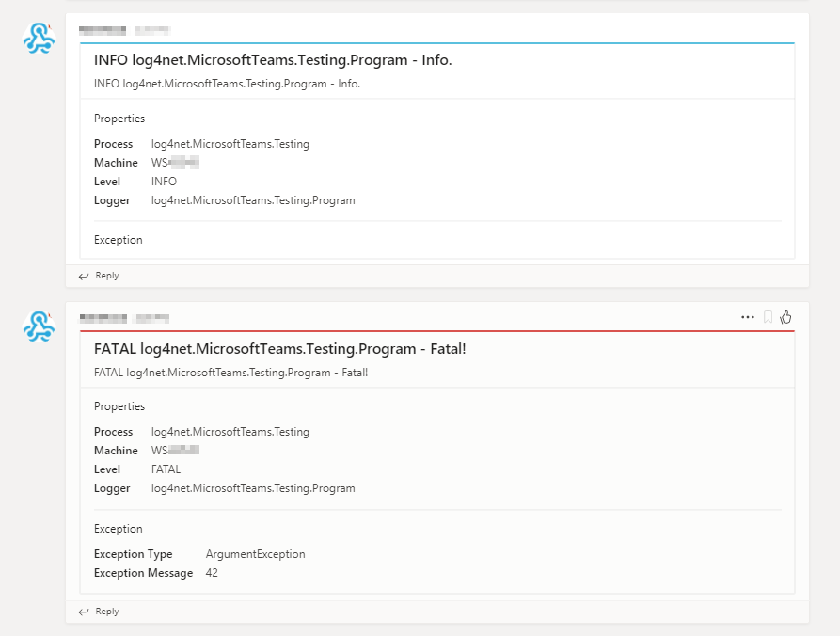Select the Process value in FATAL card
Image resolution: width=840 pixels, height=636 pixels.
[x=230, y=431]
